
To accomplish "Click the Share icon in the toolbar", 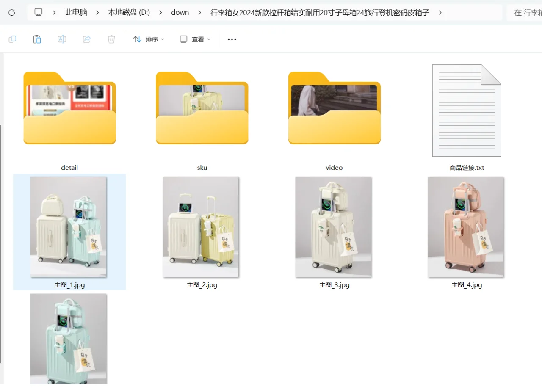I will 86,39.
